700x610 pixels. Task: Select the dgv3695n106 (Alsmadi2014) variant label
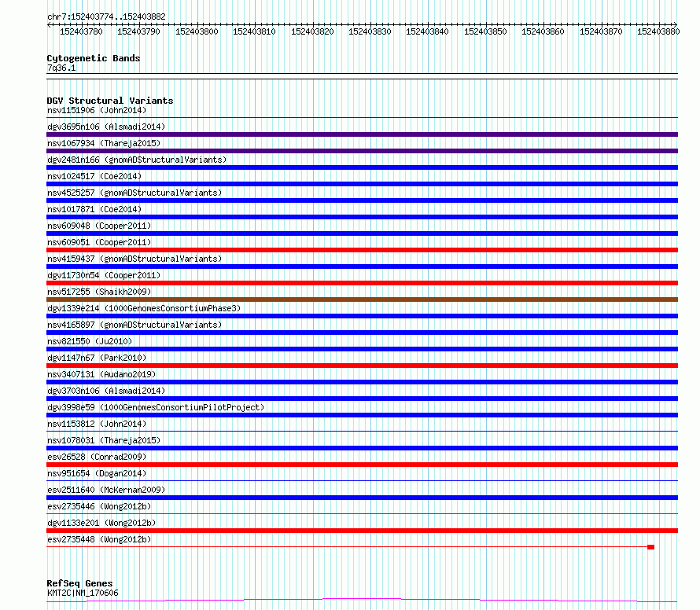(106, 127)
